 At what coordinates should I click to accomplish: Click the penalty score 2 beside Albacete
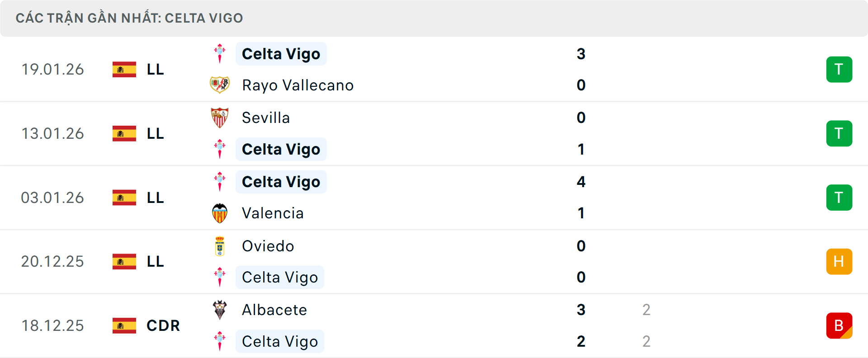(647, 310)
